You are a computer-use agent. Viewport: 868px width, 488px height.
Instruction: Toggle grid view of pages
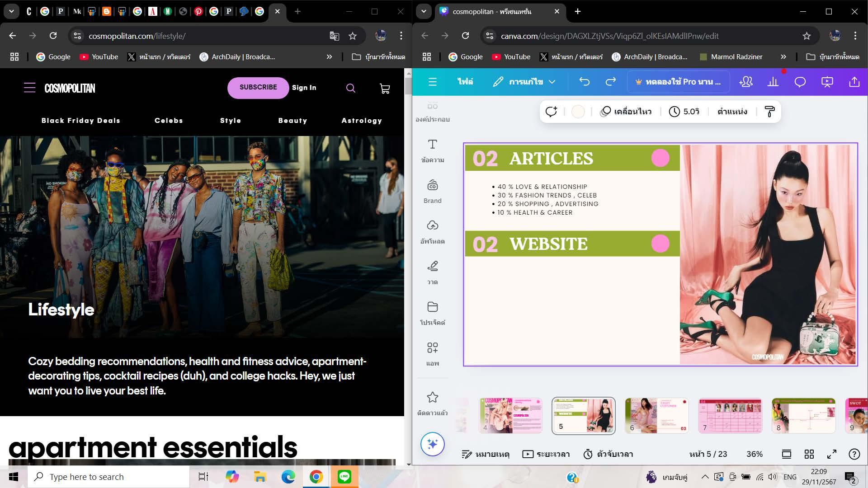[809, 454]
